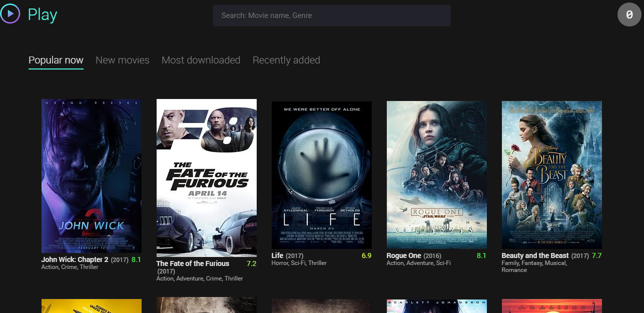
Task: Open the yellow poster in the second row
Action: pyautogui.click(x=92, y=306)
